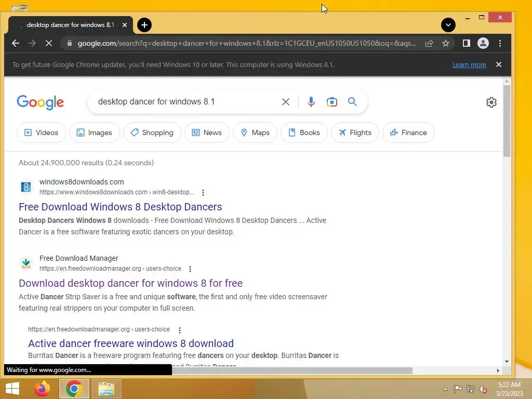This screenshot has height=399, width=532.
Task: Open Free Download Windows 8 Desktop Dancers
Action: [121, 207]
